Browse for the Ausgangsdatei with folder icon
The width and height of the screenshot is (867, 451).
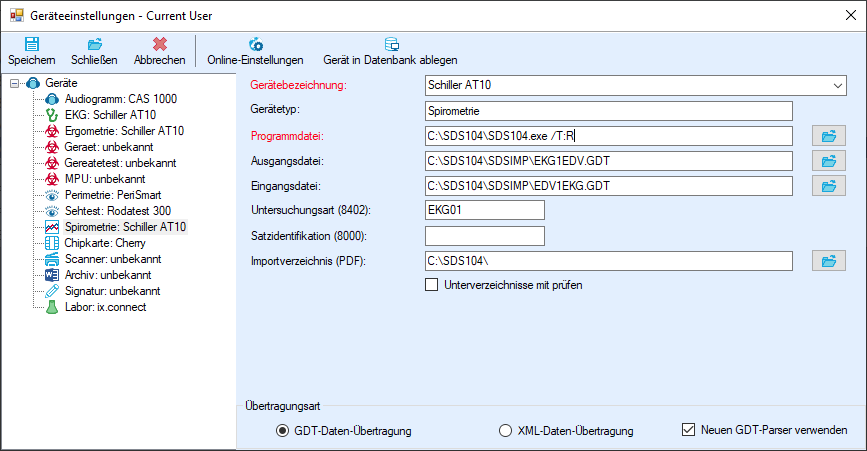tap(829, 161)
